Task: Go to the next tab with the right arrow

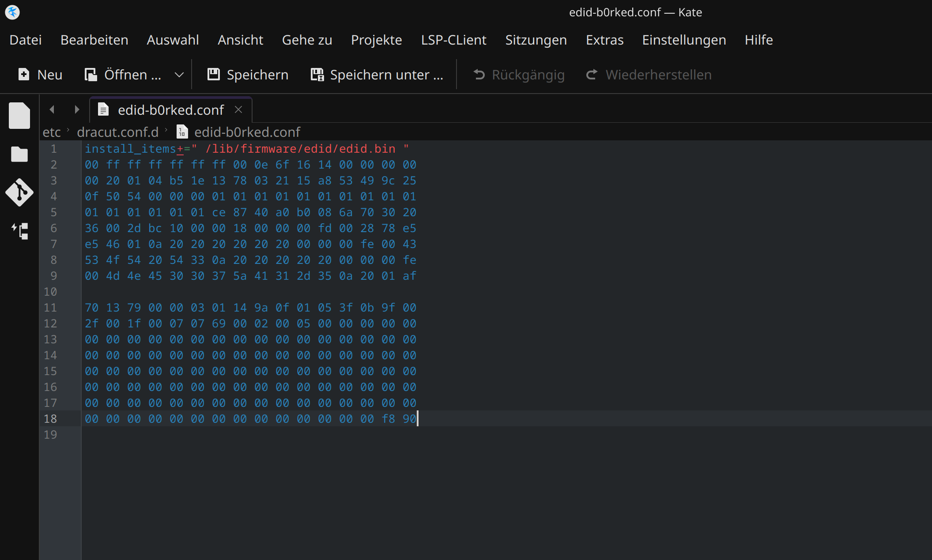Action: pyautogui.click(x=77, y=109)
